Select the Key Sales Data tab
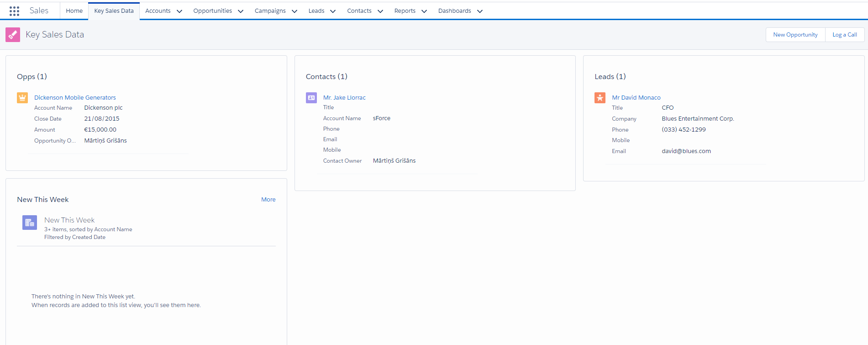 click(x=114, y=11)
